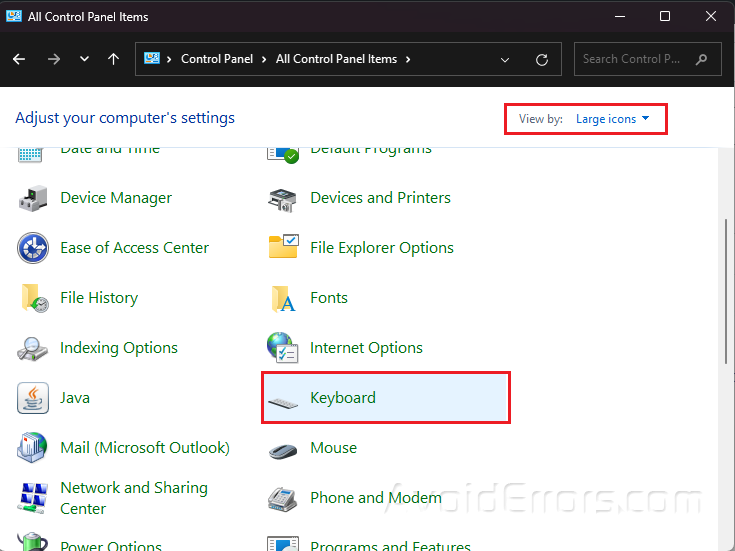Open the File History folder icon
This screenshot has width=735, height=551.
pos(32,298)
